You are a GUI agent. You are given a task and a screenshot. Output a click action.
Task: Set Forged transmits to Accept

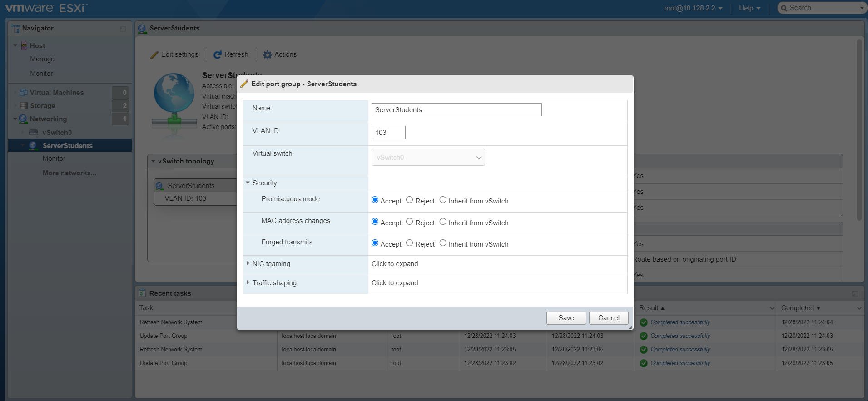375,243
